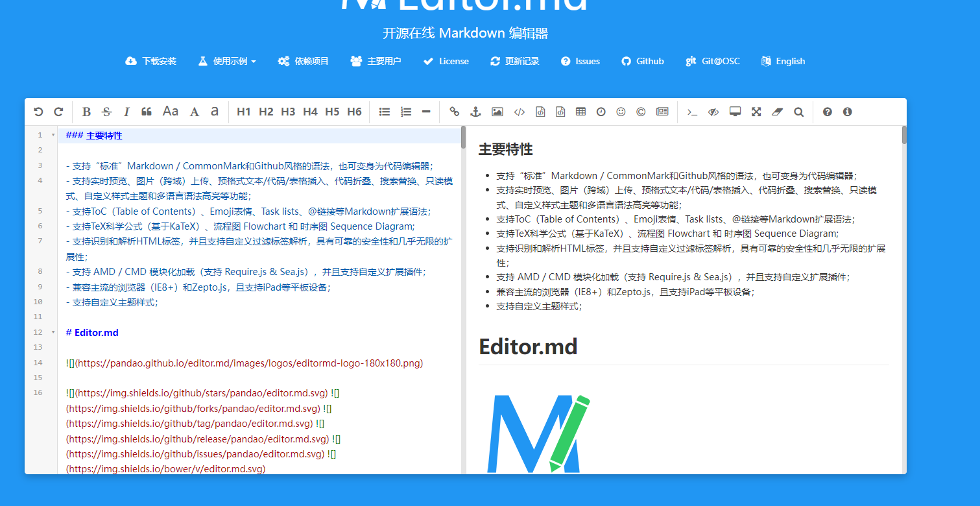Click the Undo arrow icon
980x506 pixels.
tap(38, 112)
